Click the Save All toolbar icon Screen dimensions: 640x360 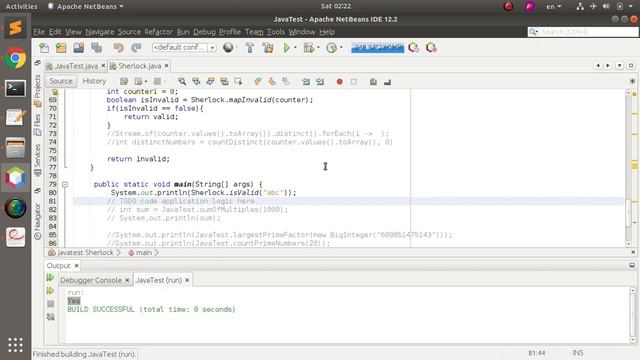96,48
